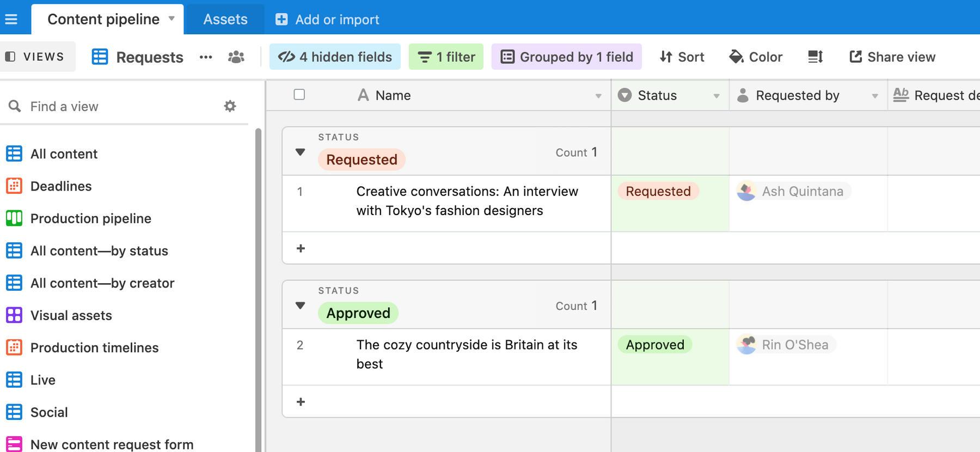Collapse the Approved status group
This screenshot has height=452, width=980.
[x=300, y=306]
